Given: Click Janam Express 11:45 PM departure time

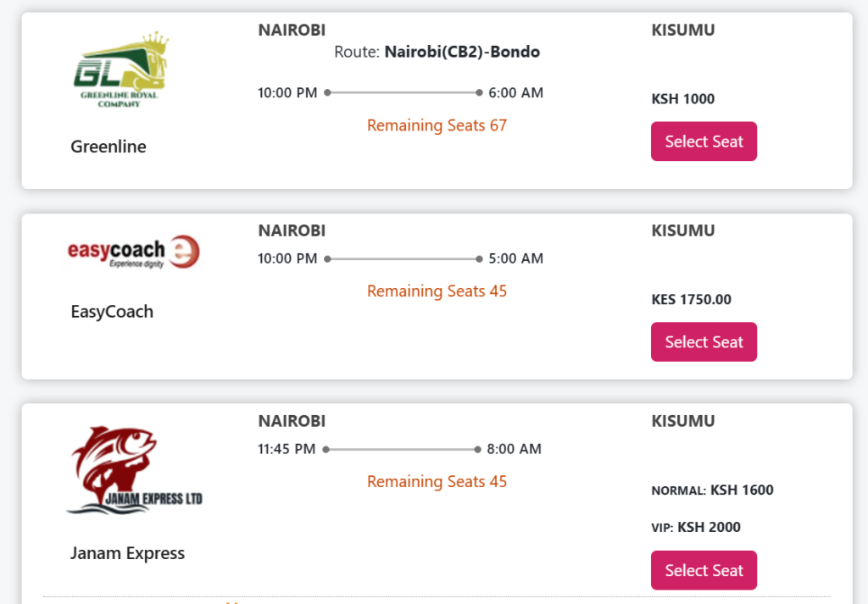Looking at the screenshot, I should 287,449.
